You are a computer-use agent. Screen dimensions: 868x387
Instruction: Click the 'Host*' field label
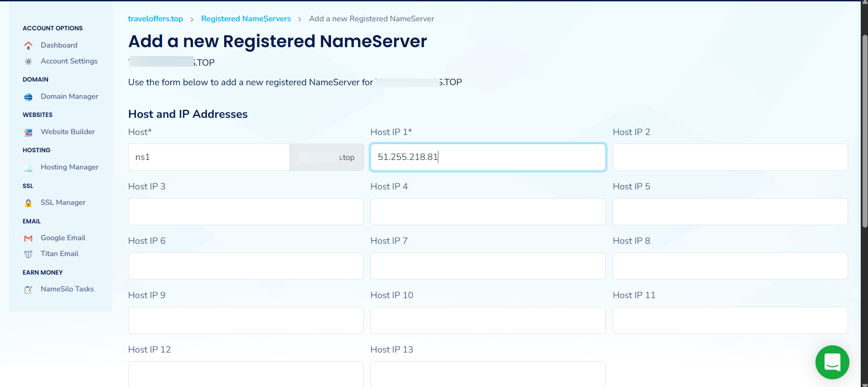[x=140, y=132]
